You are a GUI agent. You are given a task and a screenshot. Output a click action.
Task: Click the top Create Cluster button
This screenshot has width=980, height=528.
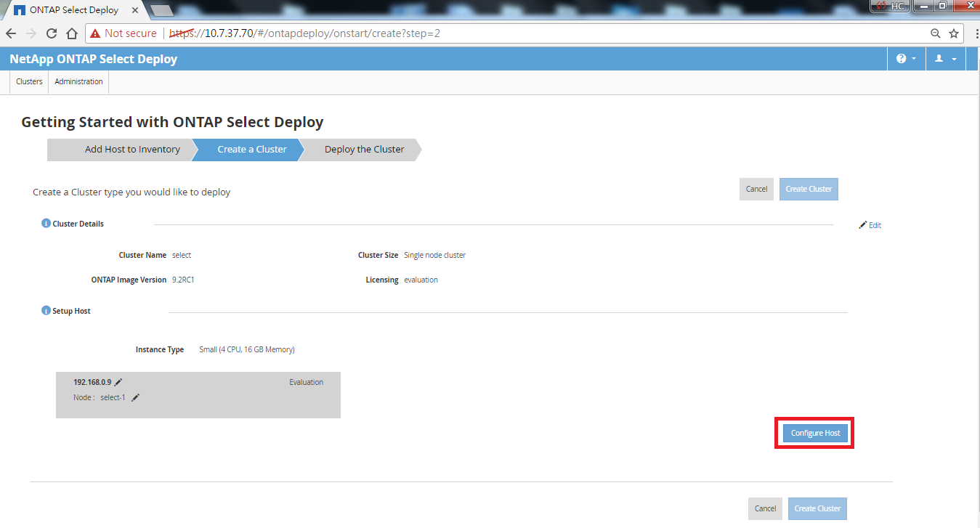809,189
